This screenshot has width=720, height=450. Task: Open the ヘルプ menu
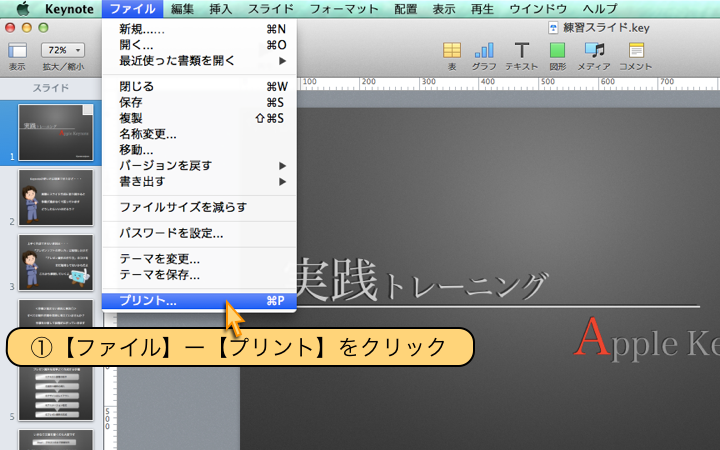600,9
